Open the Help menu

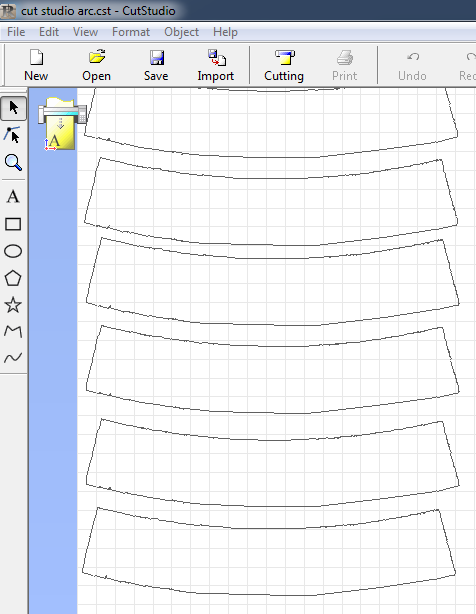click(x=225, y=32)
